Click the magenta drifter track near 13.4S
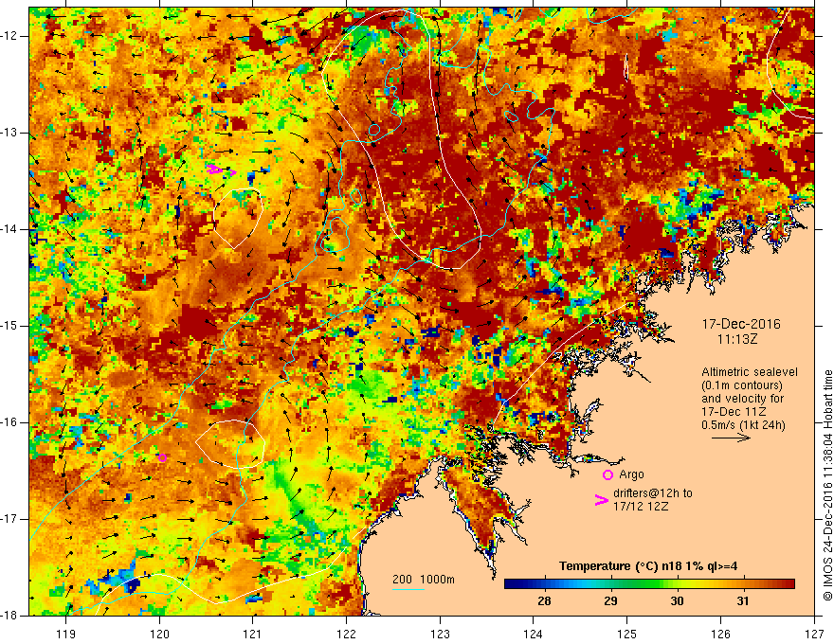834x644 pixels. [x=221, y=170]
